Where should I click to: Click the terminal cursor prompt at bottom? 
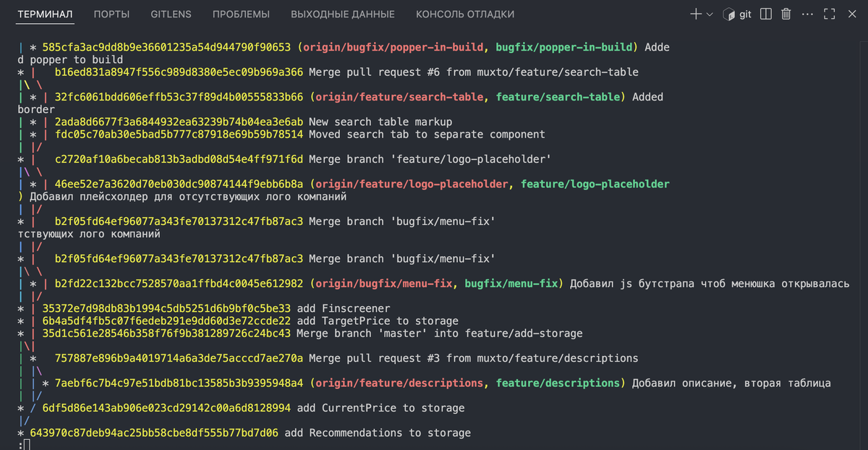[27, 445]
